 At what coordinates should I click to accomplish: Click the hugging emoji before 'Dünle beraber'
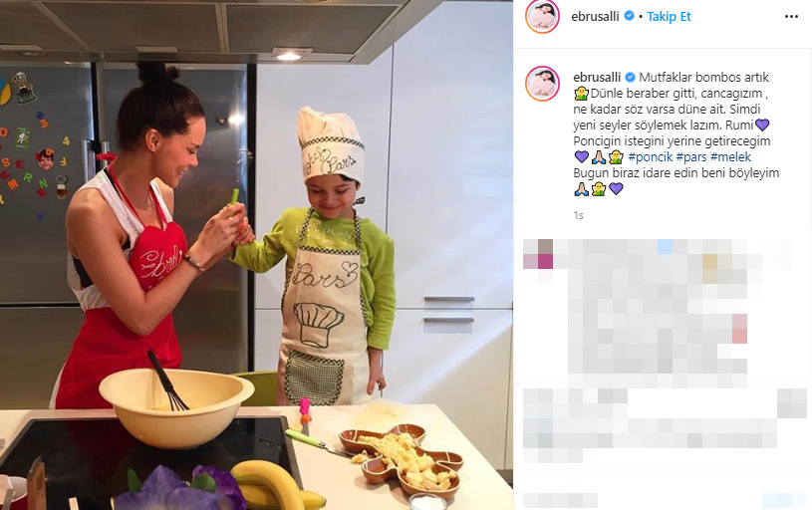point(581,94)
